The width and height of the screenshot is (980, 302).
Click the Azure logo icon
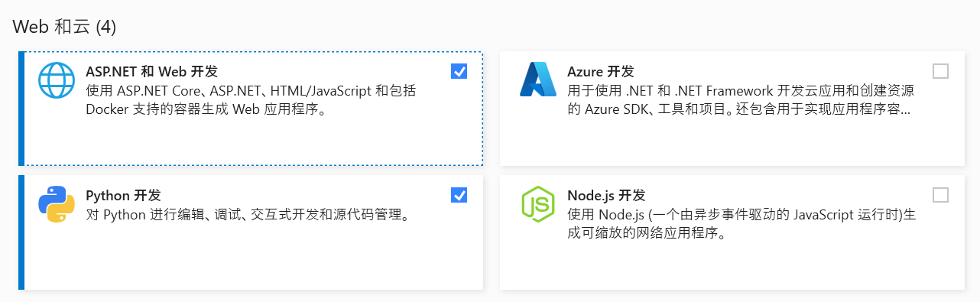[538, 80]
